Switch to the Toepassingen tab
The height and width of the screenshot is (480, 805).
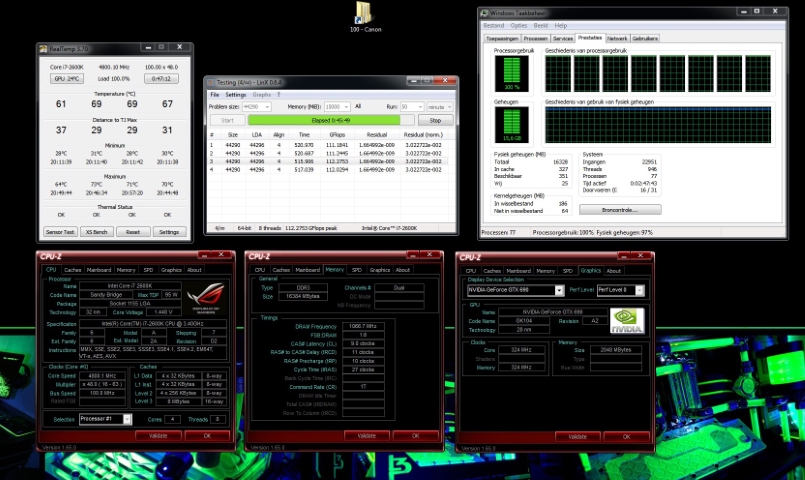pyautogui.click(x=502, y=39)
